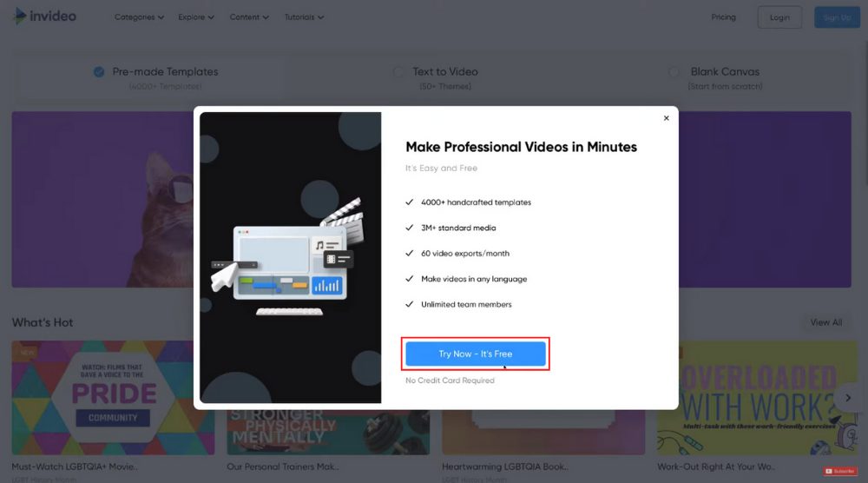
Task: Click '4000+ handcrafted templates' text
Action: [x=476, y=202]
